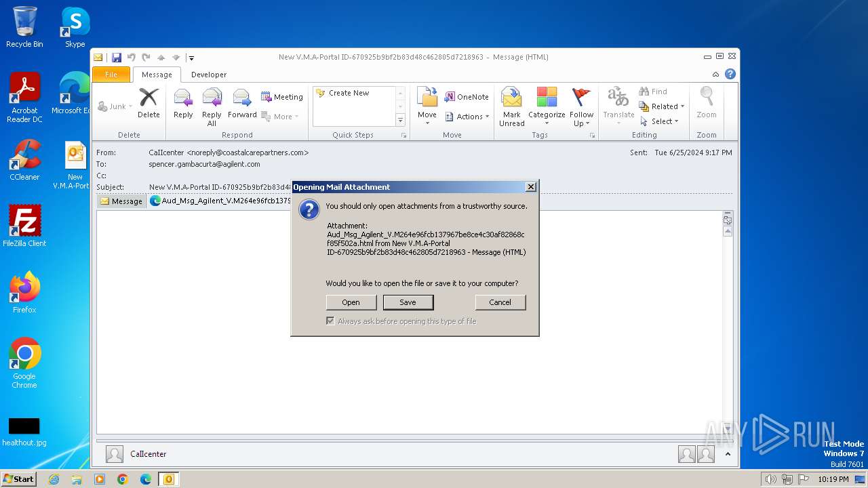Select healthout.jpg desktop file
The height and width of the screenshot is (488, 868).
24,432
